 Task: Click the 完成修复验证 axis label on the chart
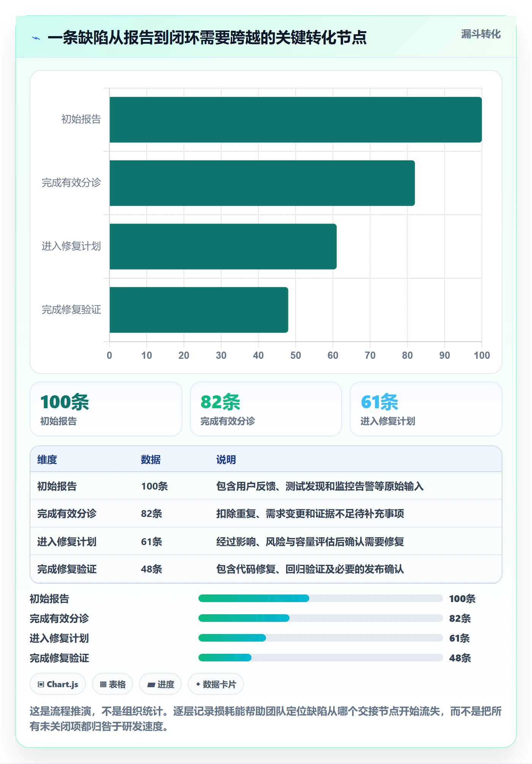tap(71, 310)
